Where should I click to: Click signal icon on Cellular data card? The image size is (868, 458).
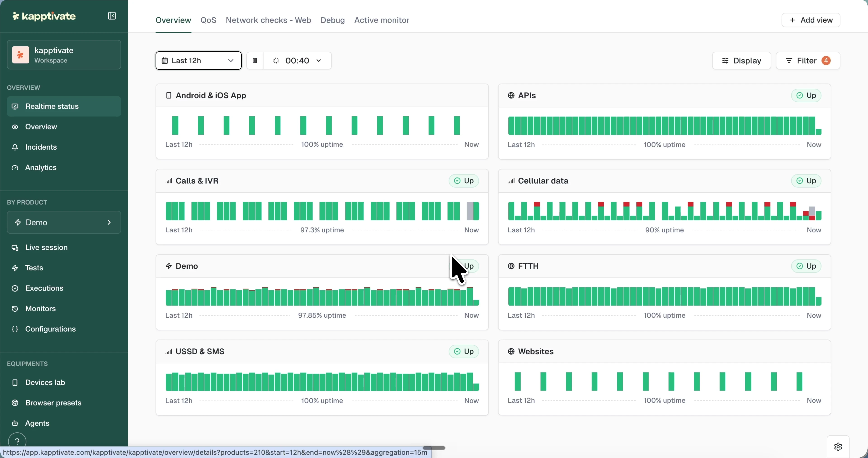coord(511,181)
